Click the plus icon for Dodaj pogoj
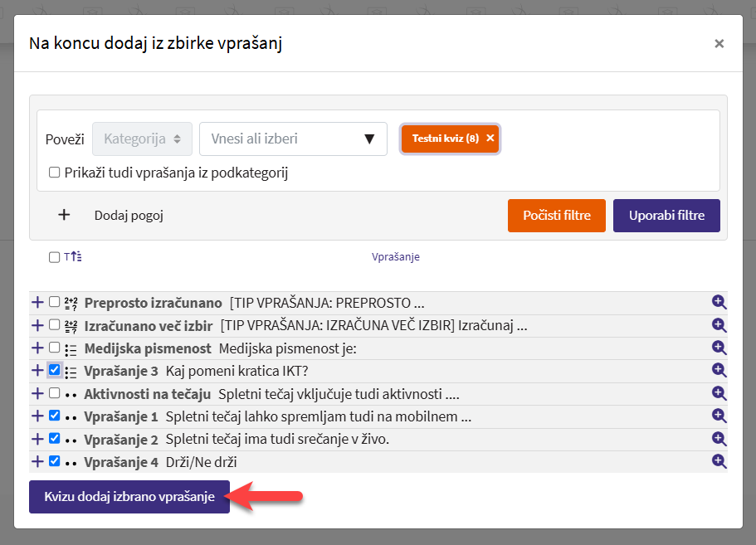The width and height of the screenshot is (756, 545). click(x=64, y=216)
